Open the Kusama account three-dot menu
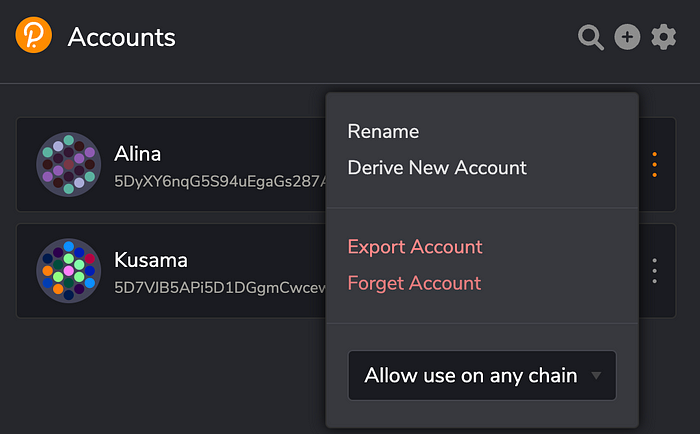Image resolution: width=700 pixels, height=434 pixels. pyautogui.click(x=655, y=271)
